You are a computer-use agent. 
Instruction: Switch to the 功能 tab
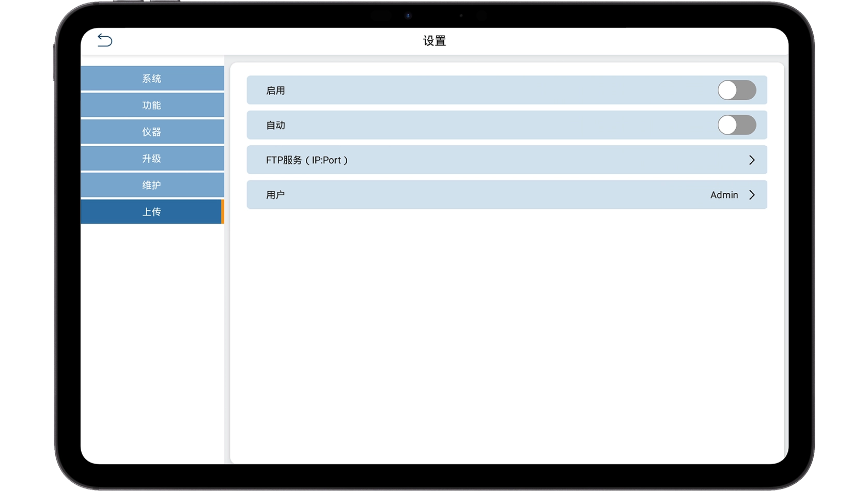tap(152, 105)
